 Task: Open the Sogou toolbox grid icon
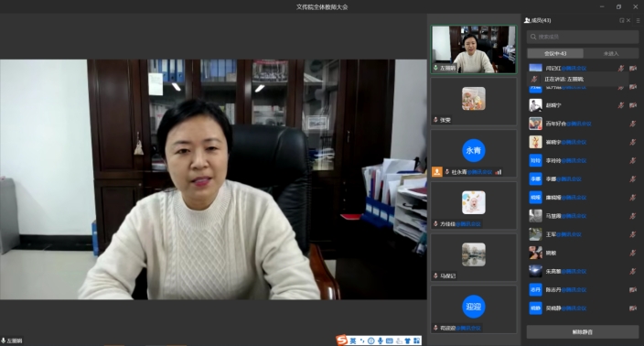click(x=416, y=341)
